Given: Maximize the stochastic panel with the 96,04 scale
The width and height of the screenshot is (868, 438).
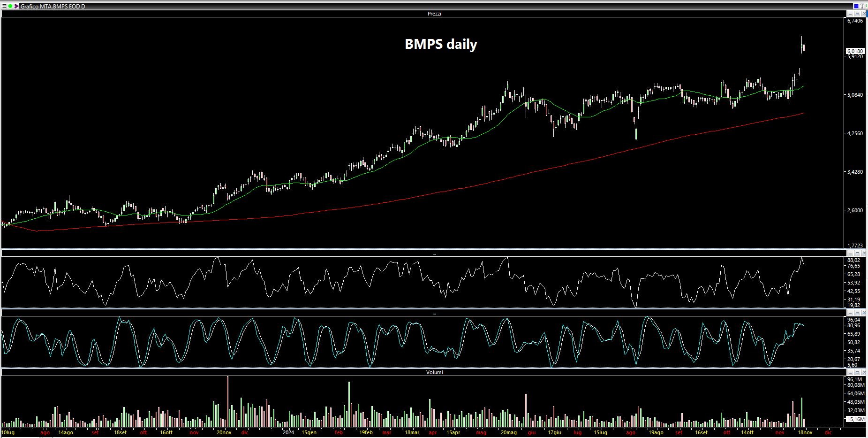Looking at the screenshot, I should (x=857, y=313).
